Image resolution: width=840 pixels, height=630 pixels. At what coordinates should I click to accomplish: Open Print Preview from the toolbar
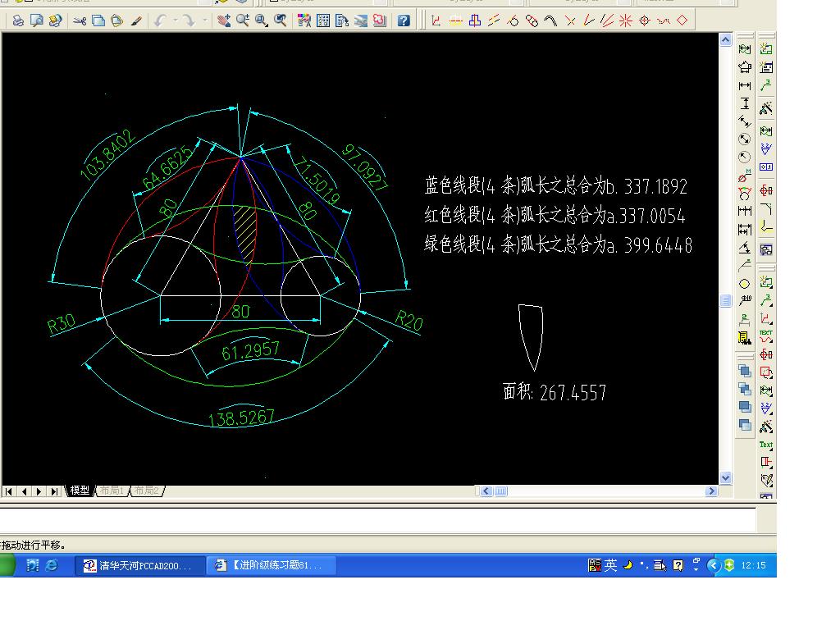click(36, 21)
